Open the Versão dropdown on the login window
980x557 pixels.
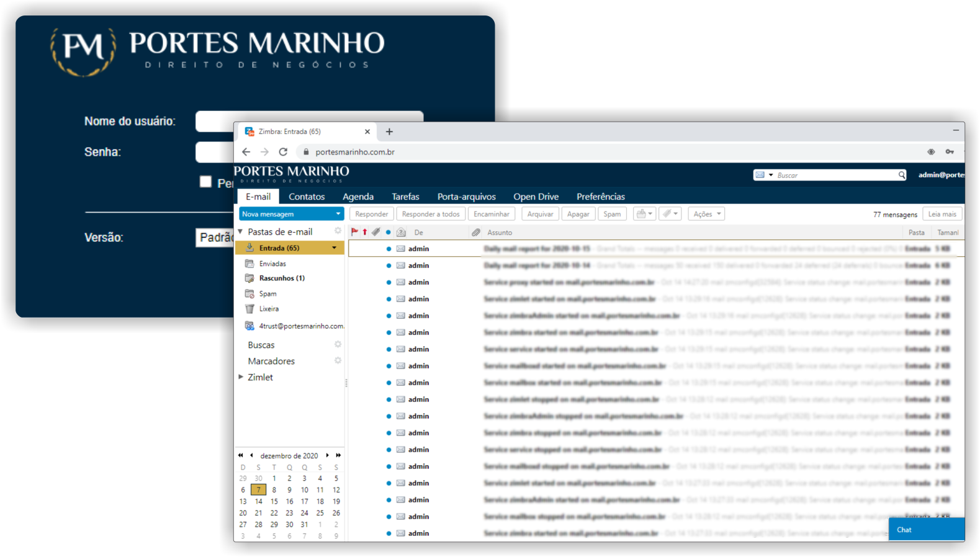click(215, 238)
